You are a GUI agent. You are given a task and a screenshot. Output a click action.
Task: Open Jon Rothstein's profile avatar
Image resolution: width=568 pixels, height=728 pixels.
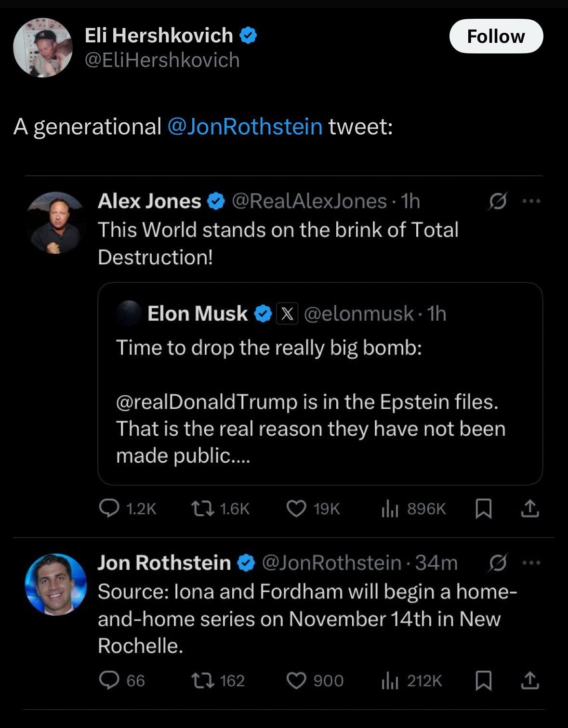tap(56, 584)
